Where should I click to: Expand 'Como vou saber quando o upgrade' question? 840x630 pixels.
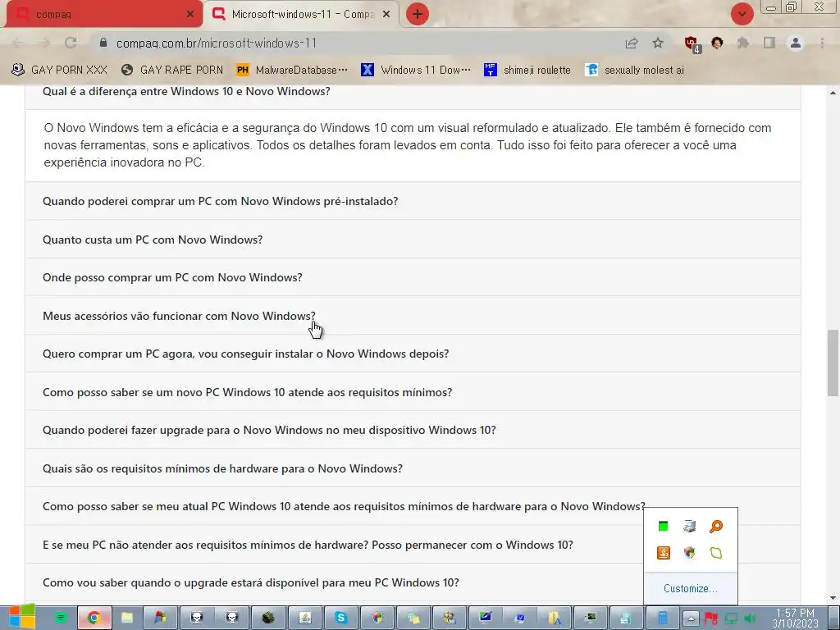coord(413,582)
